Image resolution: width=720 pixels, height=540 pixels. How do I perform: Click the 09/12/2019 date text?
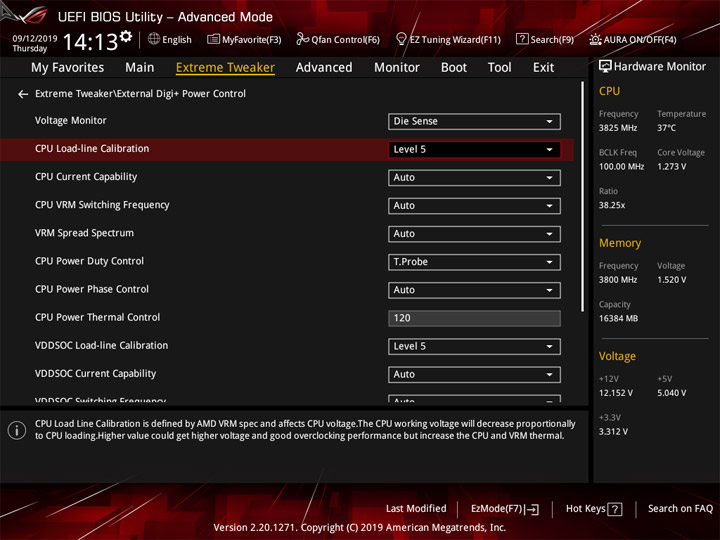34,39
